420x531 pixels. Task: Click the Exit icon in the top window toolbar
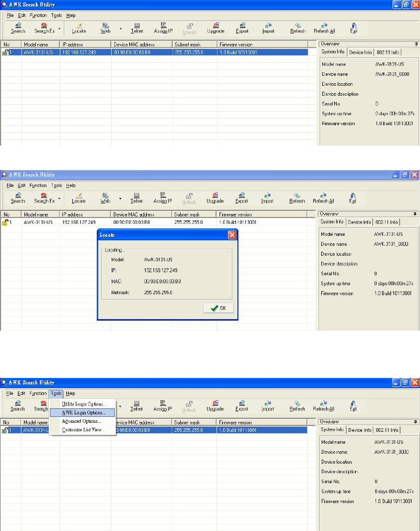(x=354, y=28)
